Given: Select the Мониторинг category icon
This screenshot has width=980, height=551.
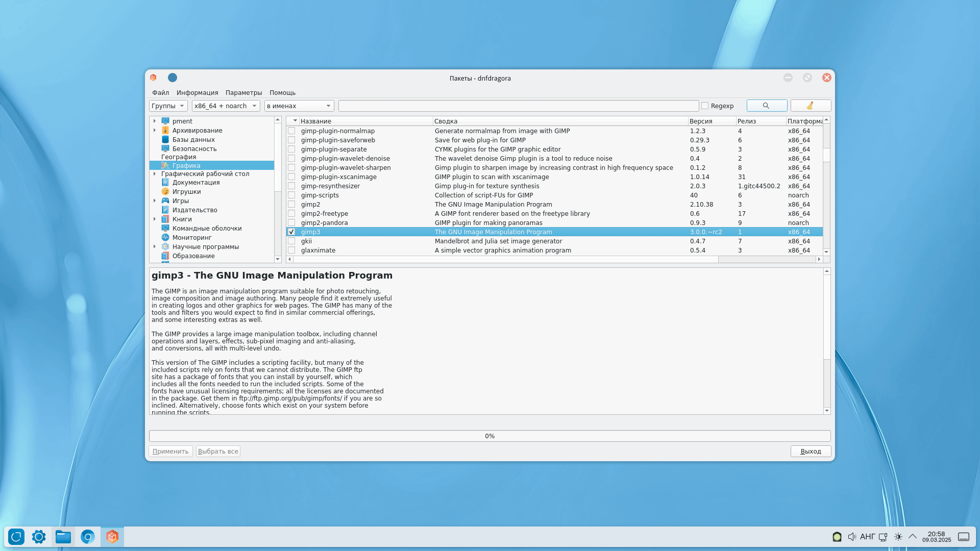Looking at the screenshot, I should (165, 237).
